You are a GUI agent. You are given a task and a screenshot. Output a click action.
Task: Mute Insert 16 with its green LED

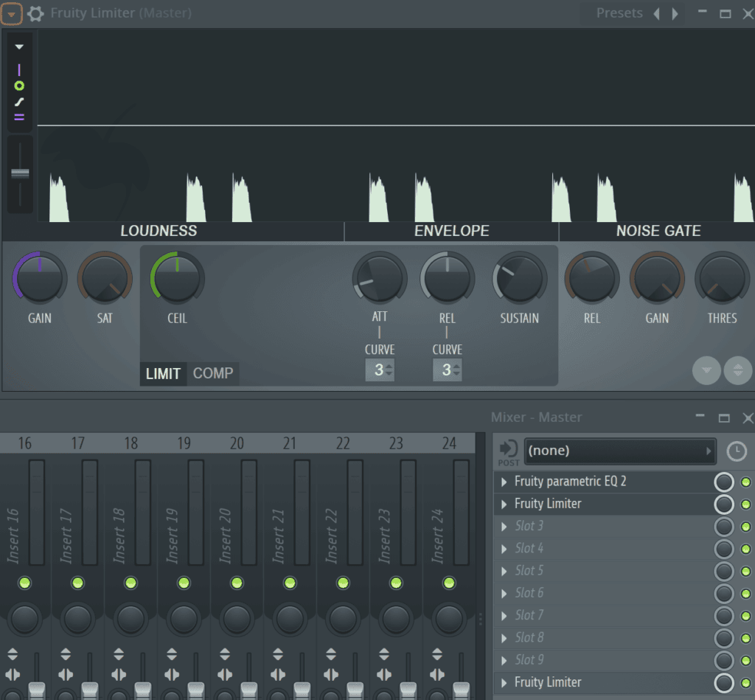point(24,583)
